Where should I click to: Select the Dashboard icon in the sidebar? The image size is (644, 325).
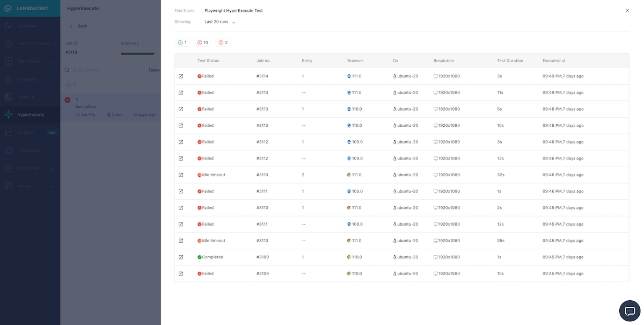coord(8,25)
